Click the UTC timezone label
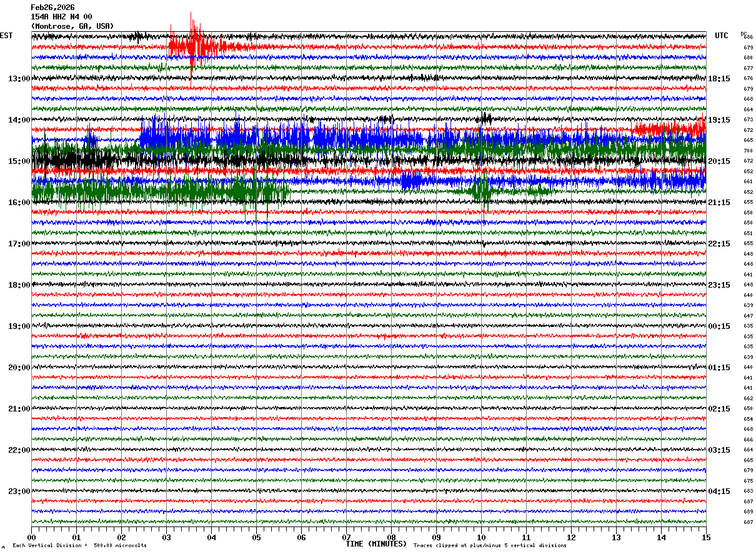 tap(722, 36)
